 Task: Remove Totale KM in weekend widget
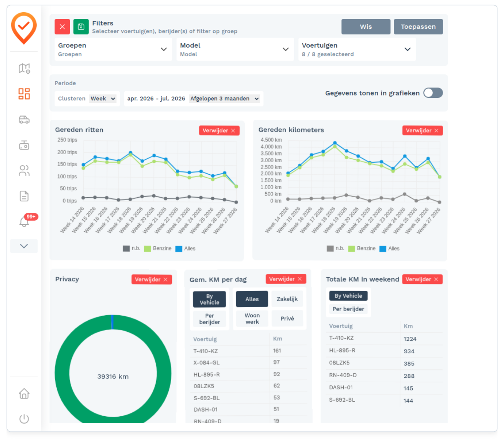point(422,279)
